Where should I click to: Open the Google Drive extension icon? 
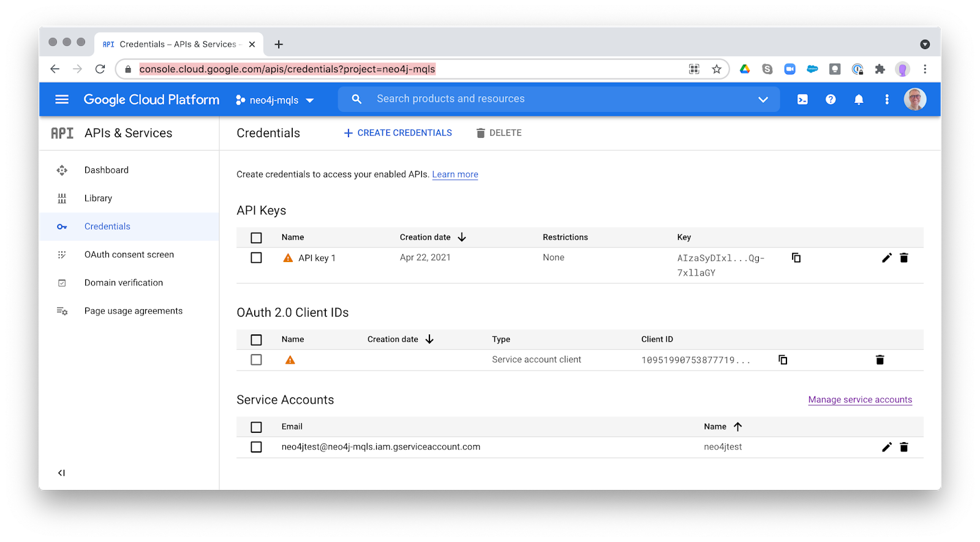point(745,69)
